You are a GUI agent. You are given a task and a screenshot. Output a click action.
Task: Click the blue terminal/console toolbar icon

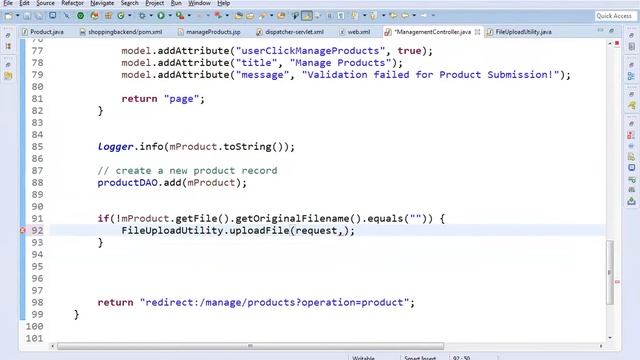53,16
